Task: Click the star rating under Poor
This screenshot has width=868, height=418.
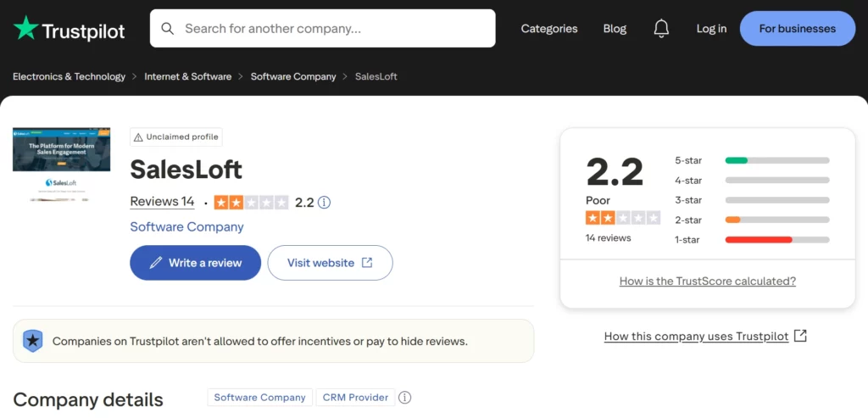Action: [x=623, y=218]
